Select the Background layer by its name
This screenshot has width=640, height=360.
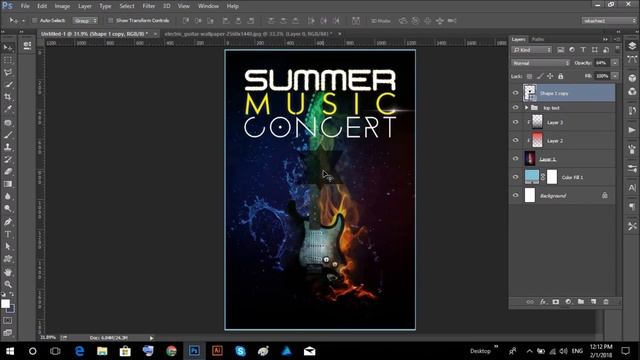pyautogui.click(x=553, y=196)
